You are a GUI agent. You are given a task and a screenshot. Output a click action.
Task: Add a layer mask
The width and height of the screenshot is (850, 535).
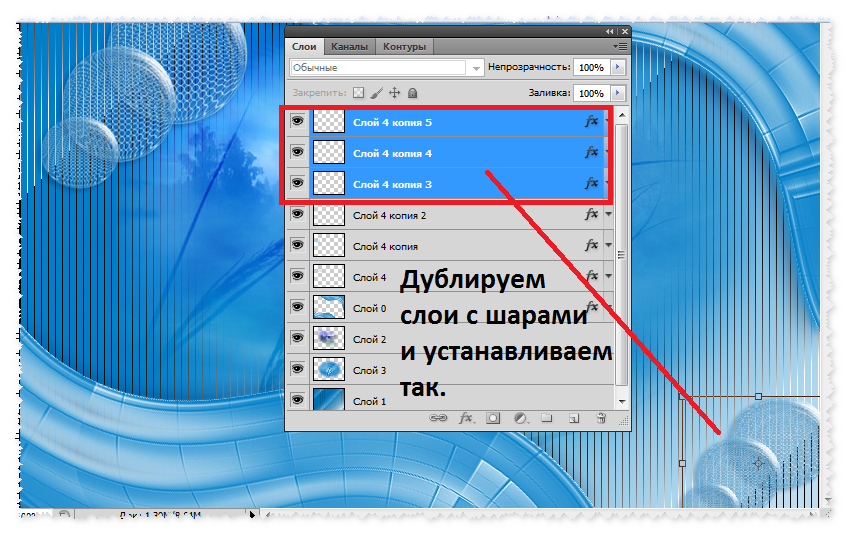tap(493, 418)
